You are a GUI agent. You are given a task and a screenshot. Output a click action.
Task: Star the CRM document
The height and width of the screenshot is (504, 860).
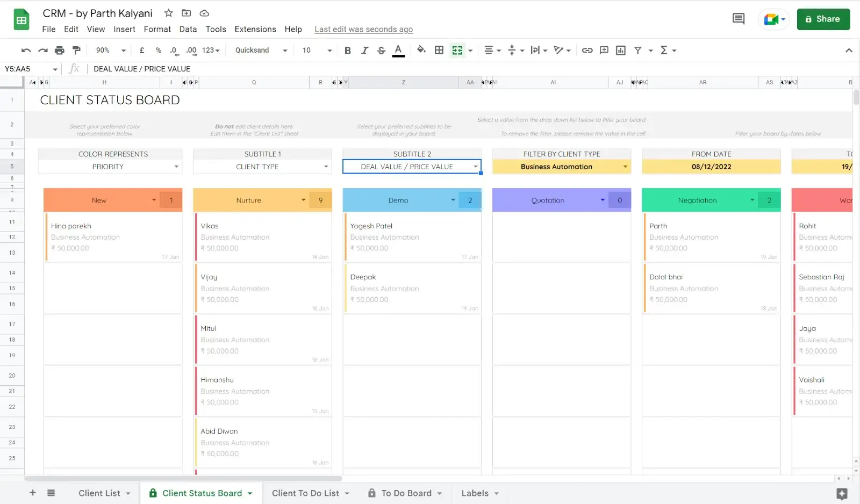(169, 13)
